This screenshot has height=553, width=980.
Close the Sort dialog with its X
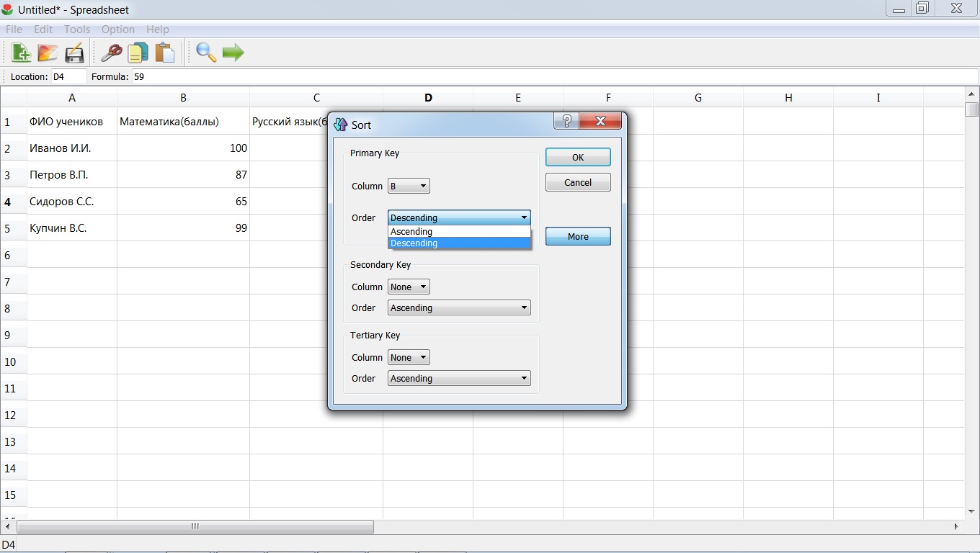[600, 121]
